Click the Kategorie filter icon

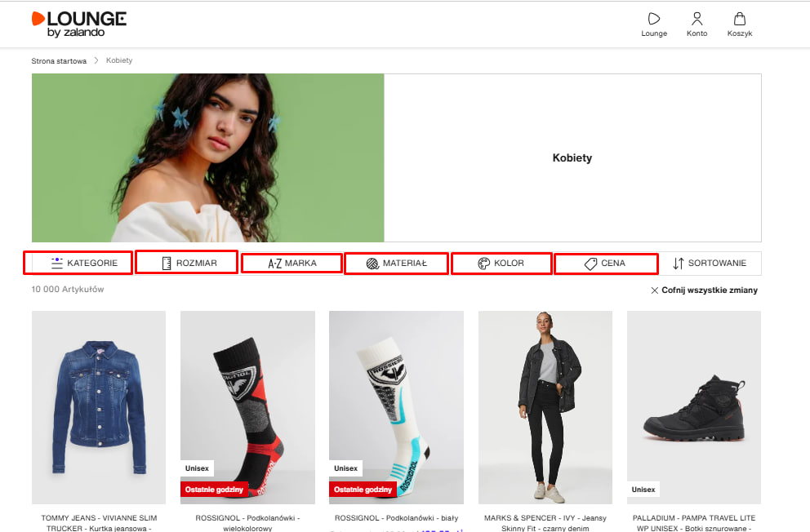(57, 264)
